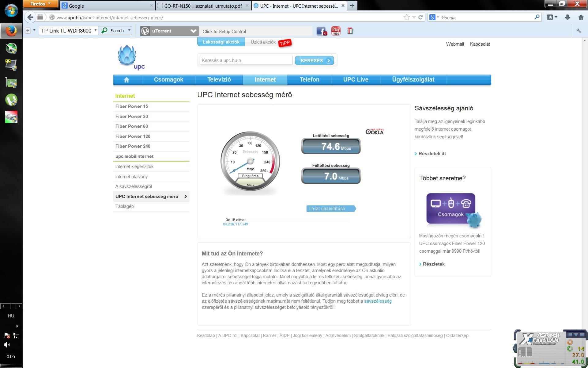Select the Üzleti akciók tab
The height and width of the screenshot is (368, 588).
point(263,42)
